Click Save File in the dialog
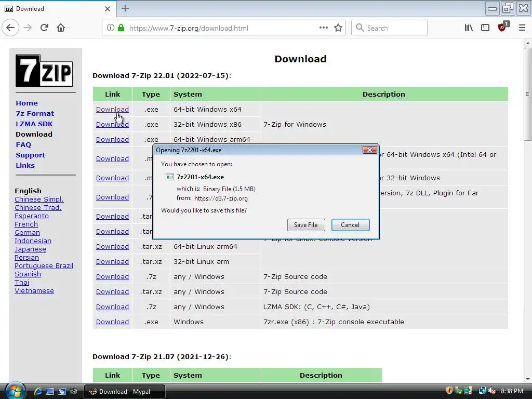 point(305,225)
